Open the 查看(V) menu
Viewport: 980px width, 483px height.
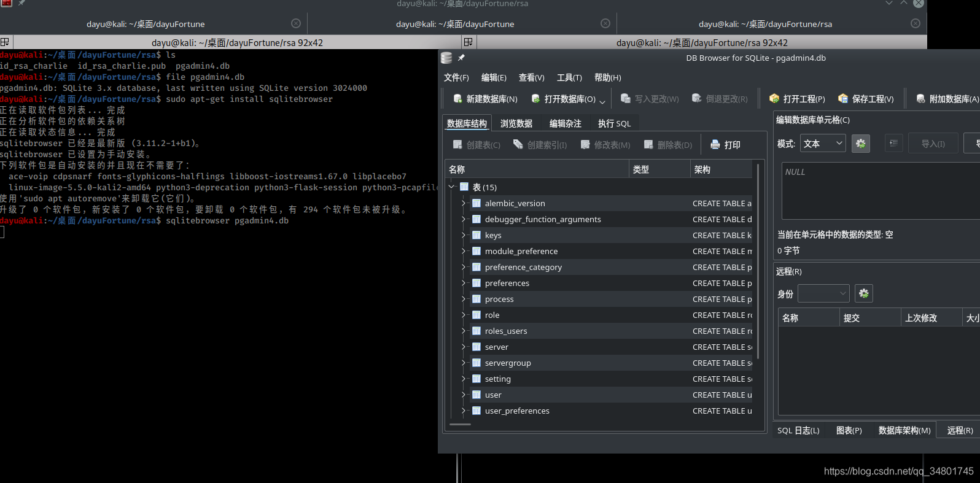coord(532,77)
